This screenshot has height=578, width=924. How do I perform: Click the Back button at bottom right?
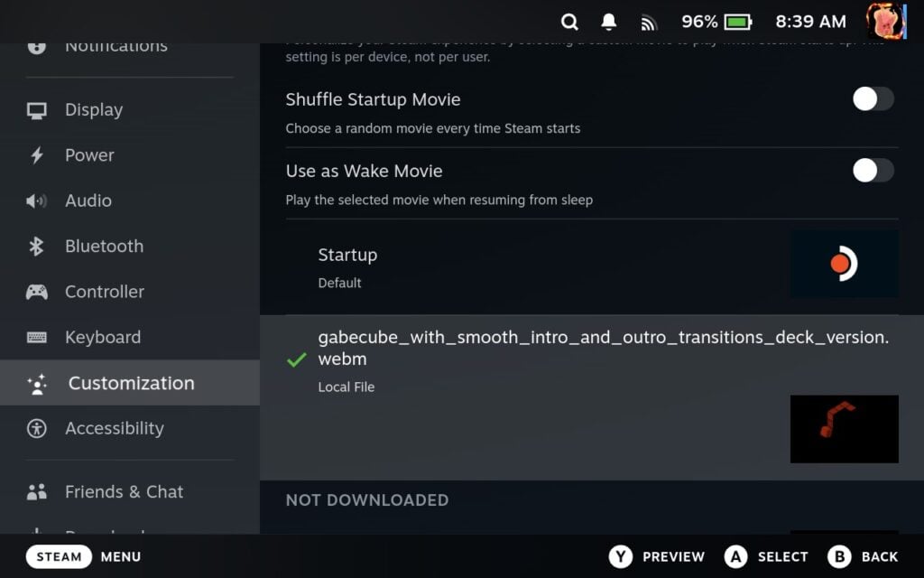coord(862,556)
